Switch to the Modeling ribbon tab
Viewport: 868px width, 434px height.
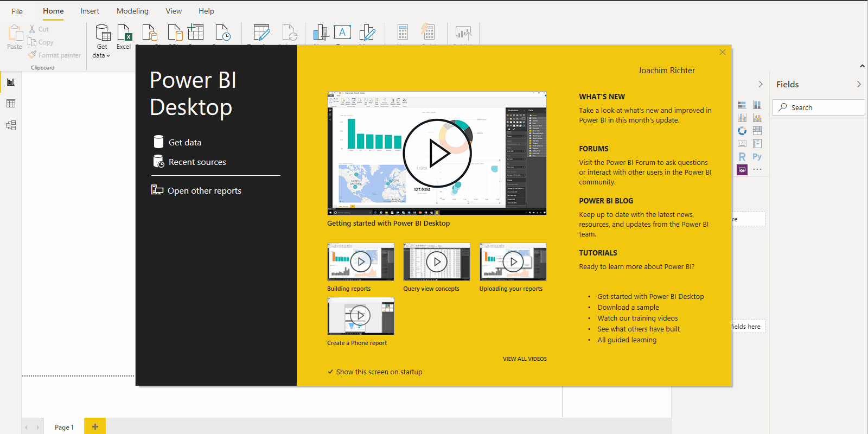point(132,11)
